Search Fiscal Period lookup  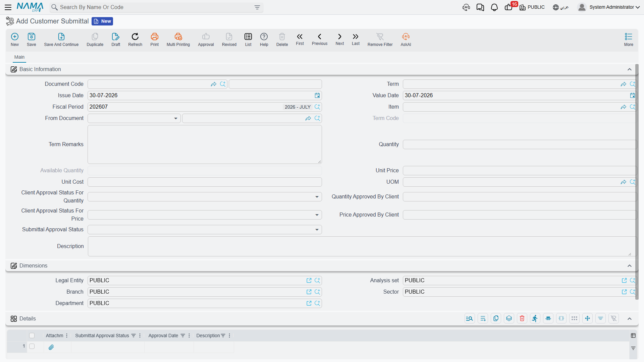tap(317, 107)
